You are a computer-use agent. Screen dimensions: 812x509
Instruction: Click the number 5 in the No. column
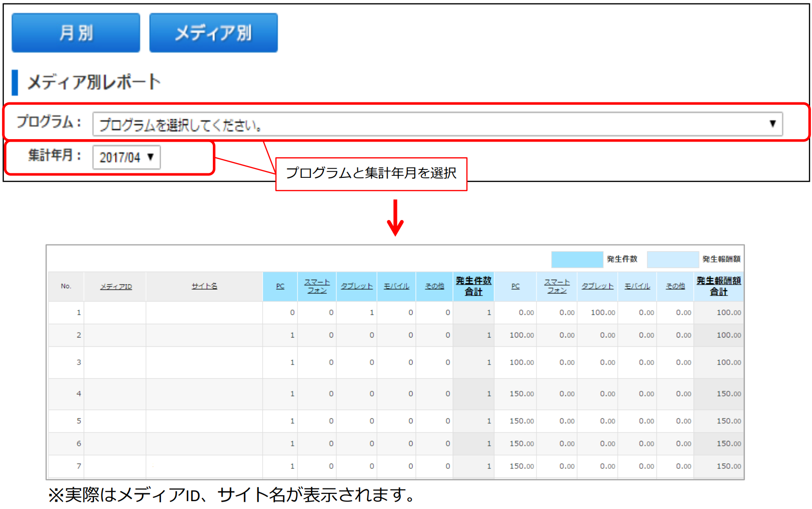pyautogui.click(x=79, y=421)
